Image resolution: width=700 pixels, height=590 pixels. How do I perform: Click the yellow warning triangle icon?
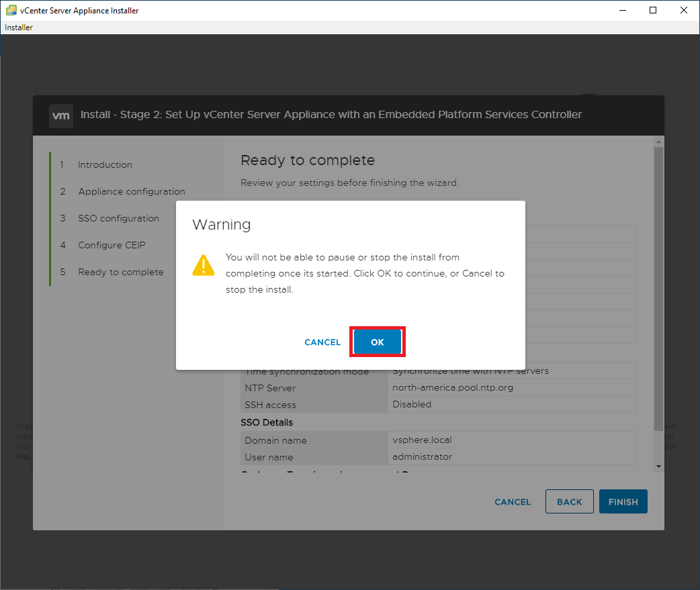tap(204, 265)
